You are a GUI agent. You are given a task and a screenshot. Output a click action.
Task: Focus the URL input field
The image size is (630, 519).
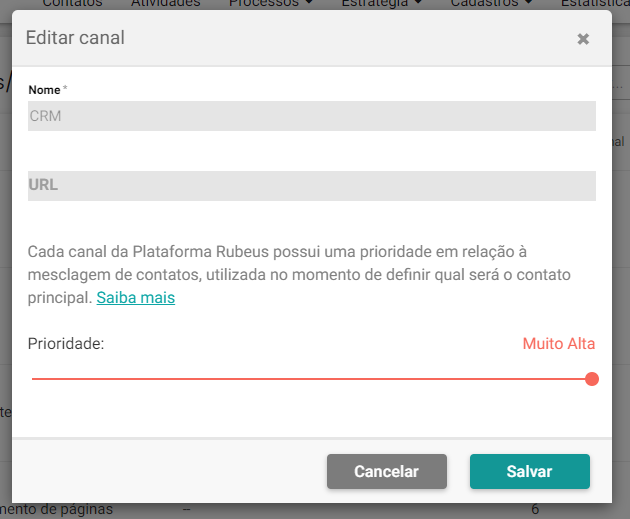pyautogui.click(x=311, y=186)
